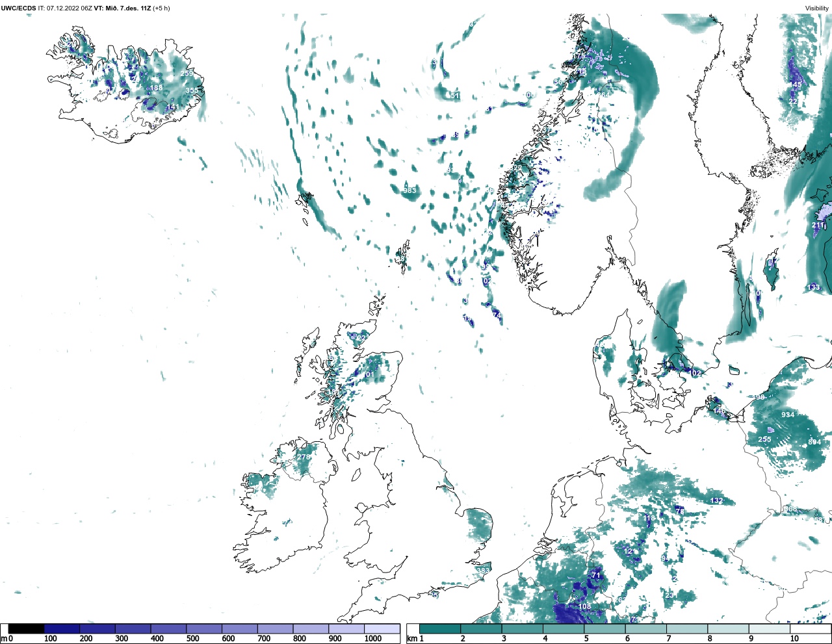Click the '(+5 h)' forecast offset text
This screenshot has width=832, height=644.
[x=162, y=8]
